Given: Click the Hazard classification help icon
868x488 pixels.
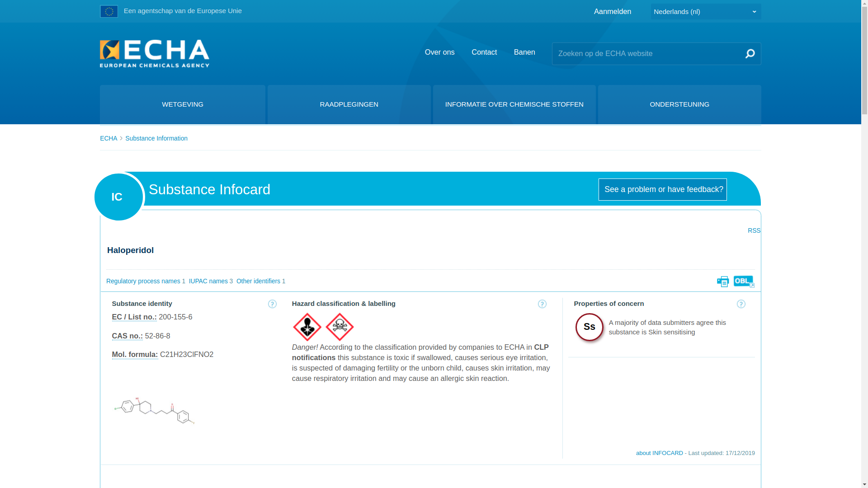Looking at the screenshot, I should pos(542,304).
